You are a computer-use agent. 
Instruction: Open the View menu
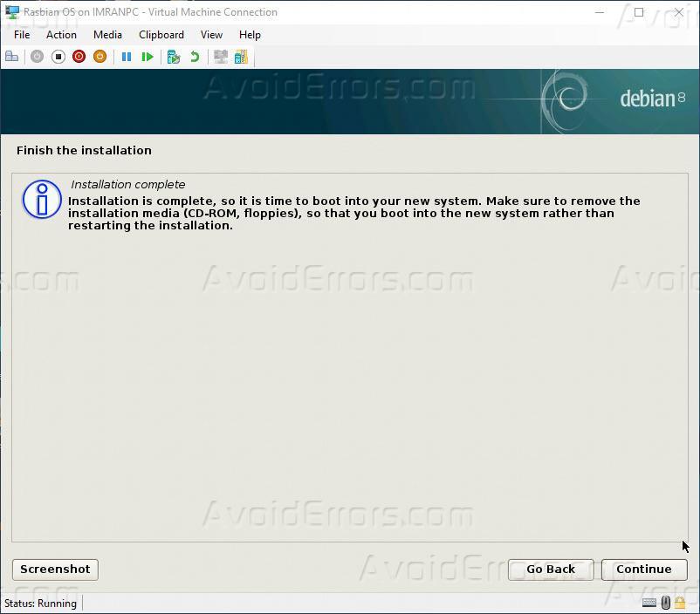(x=211, y=35)
